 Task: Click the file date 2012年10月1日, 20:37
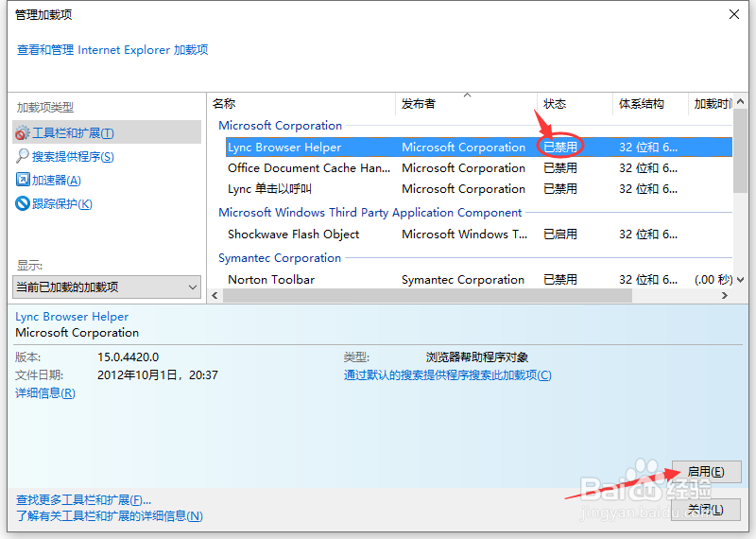point(158,374)
